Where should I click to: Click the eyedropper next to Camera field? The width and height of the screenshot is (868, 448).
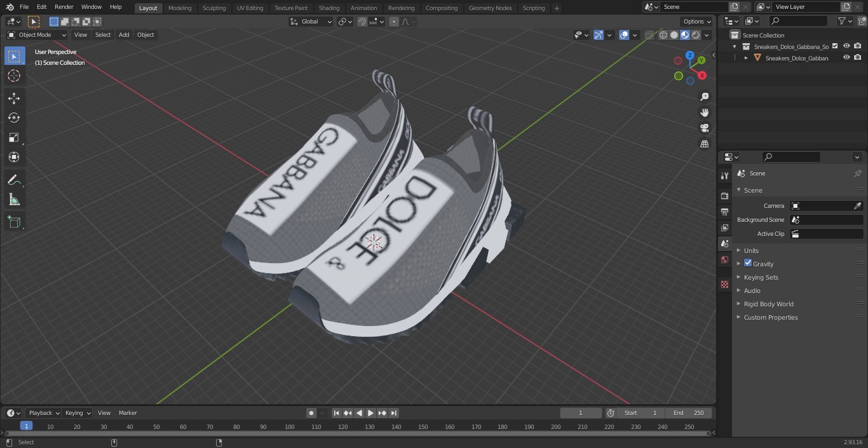(857, 206)
